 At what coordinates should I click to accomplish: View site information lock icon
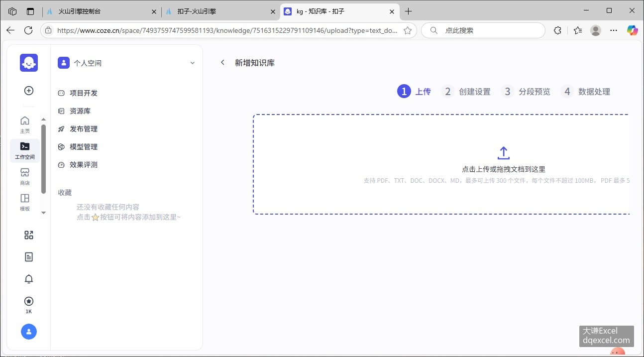click(x=48, y=30)
